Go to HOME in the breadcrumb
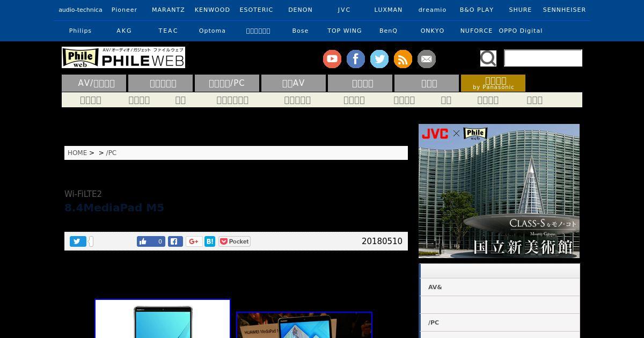Screen dimensions: 644x338 coord(77,153)
